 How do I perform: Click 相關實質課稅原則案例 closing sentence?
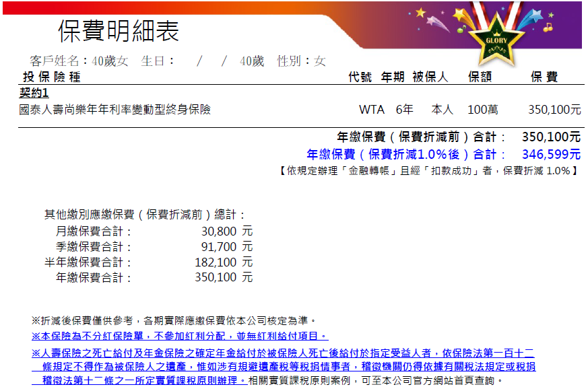[375, 380]
